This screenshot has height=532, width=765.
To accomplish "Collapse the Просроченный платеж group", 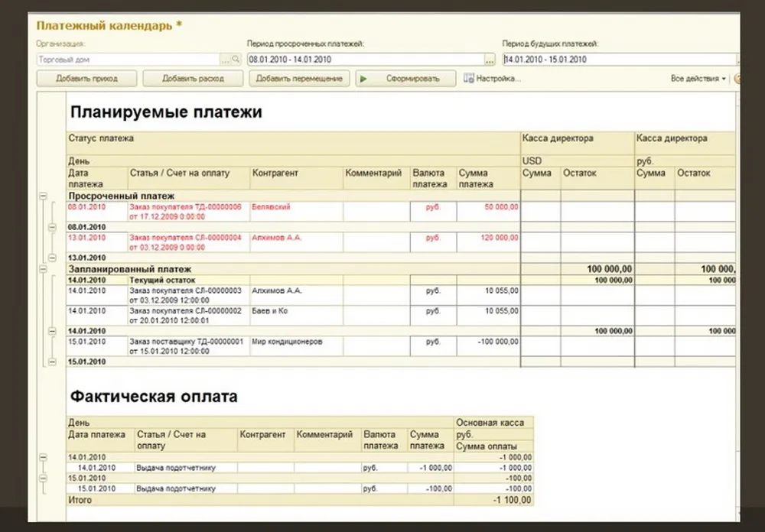I will pyautogui.click(x=44, y=196).
